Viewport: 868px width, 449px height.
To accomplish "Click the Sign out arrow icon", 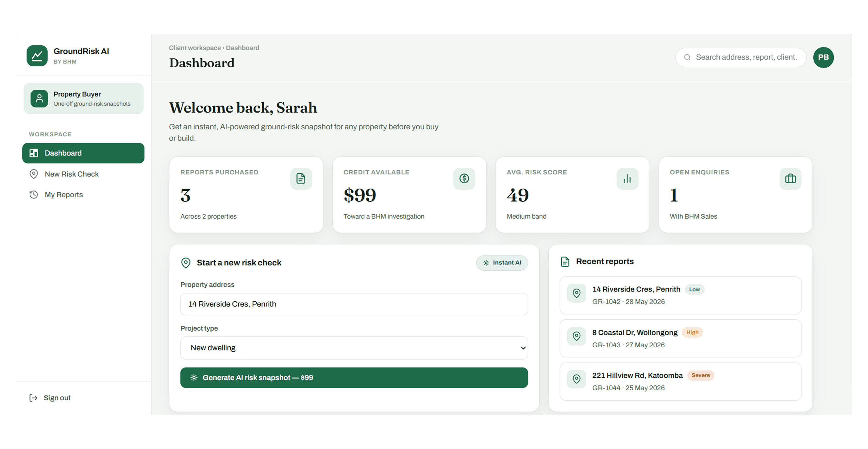I will [33, 398].
